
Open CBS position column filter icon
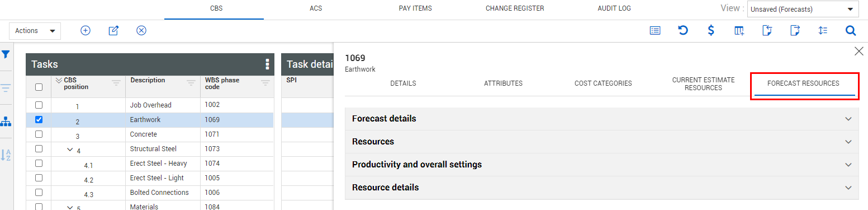[x=116, y=83]
